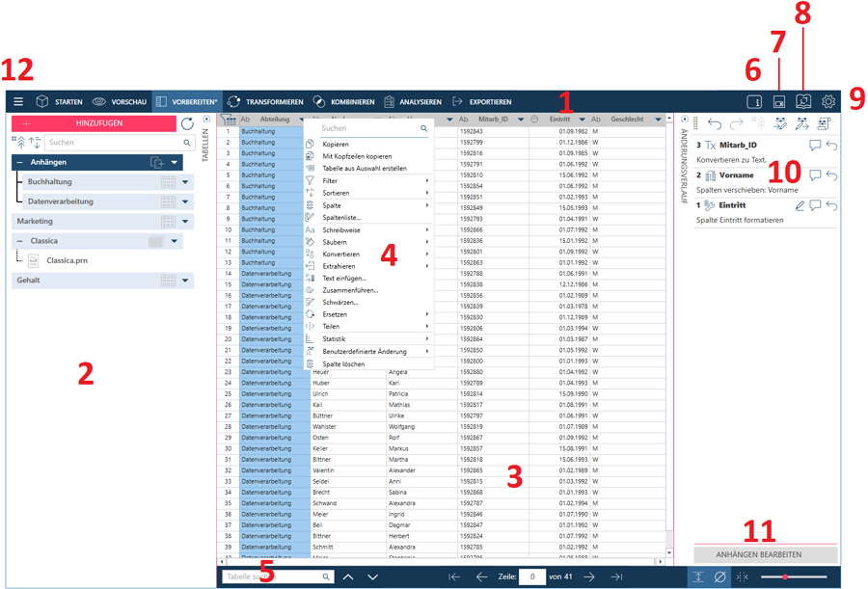This screenshot has width=868, height=589.
Task: Click the grid's vertical scrollbar down arrow
Action: click(670, 552)
